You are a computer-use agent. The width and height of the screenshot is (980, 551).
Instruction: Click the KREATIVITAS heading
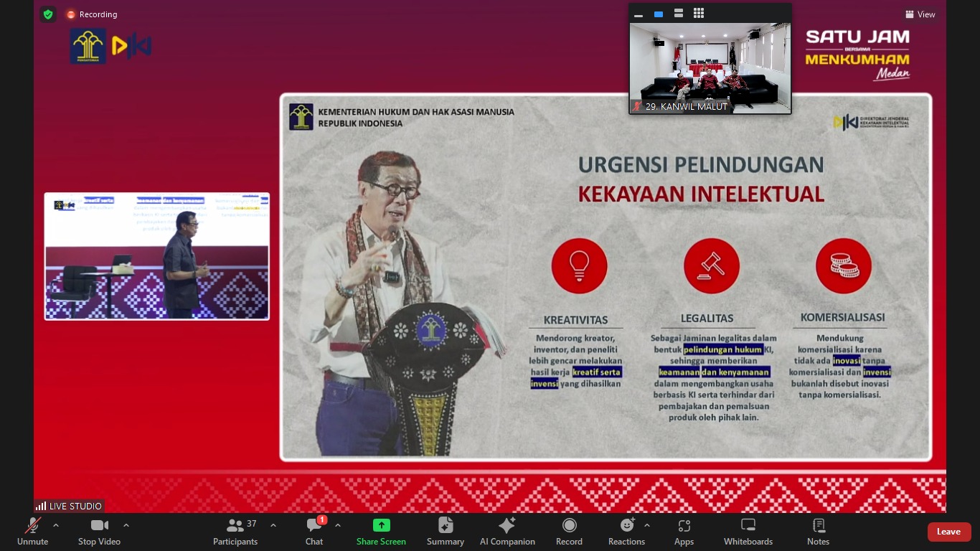576,320
